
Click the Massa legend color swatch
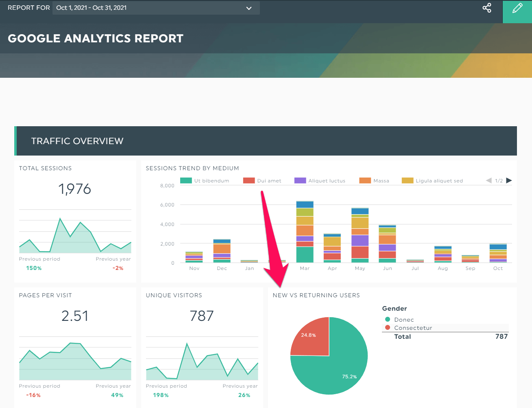coord(365,181)
